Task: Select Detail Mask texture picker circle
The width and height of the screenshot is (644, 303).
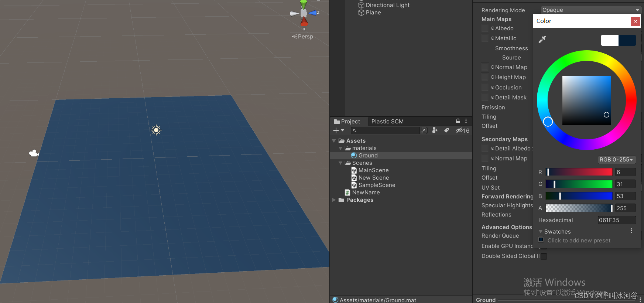Action: tap(492, 98)
